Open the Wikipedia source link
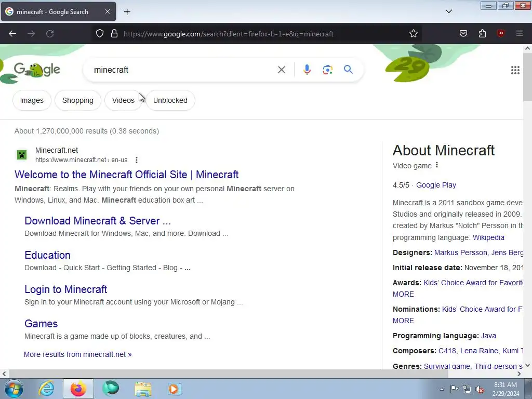This screenshot has width=532, height=399. [488, 237]
